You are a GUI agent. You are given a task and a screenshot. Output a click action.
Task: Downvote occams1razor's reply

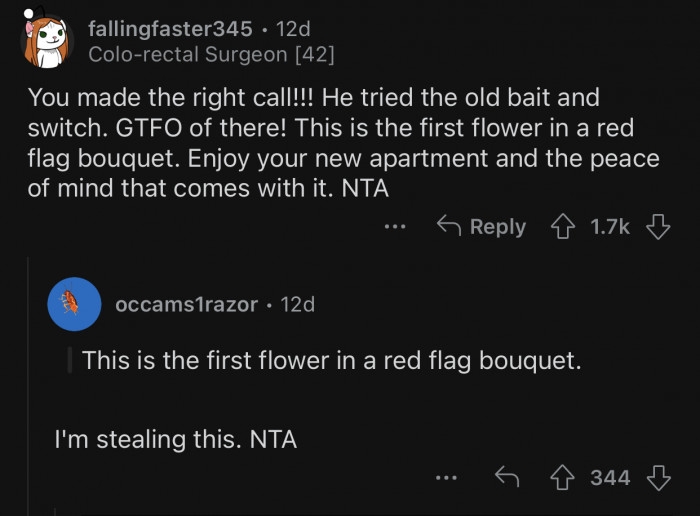pos(657,478)
